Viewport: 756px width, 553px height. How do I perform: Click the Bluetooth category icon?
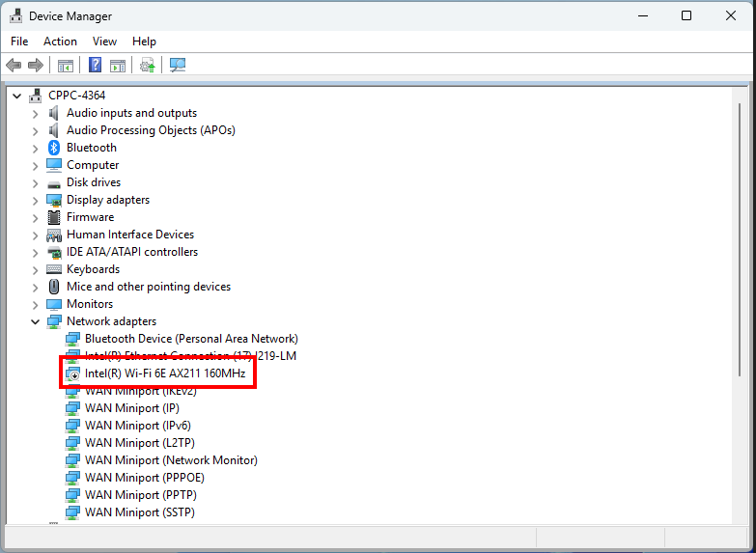pyautogui.click(x=54, y=148)
